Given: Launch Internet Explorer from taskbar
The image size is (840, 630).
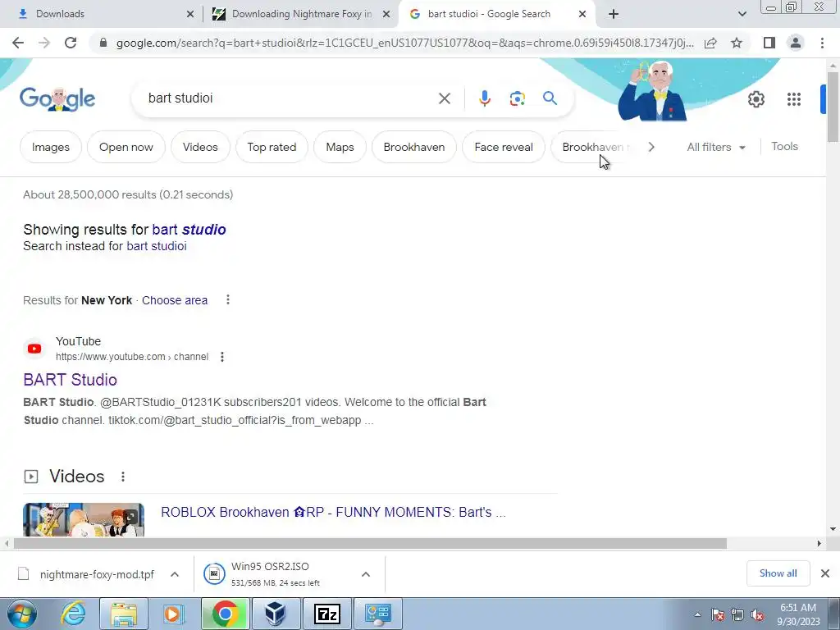Looking at the screenshot, I should click(73, 614).
